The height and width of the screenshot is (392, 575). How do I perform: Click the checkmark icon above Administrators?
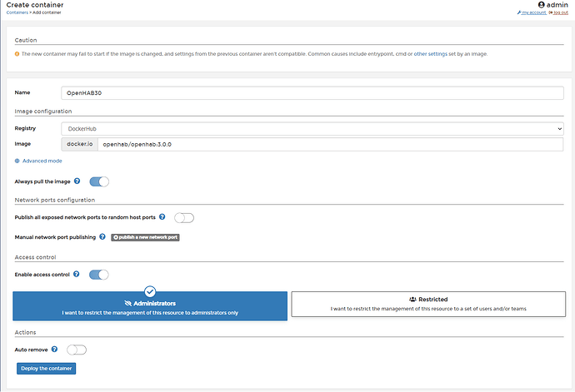pyautogui.click(x=150, y=291)
